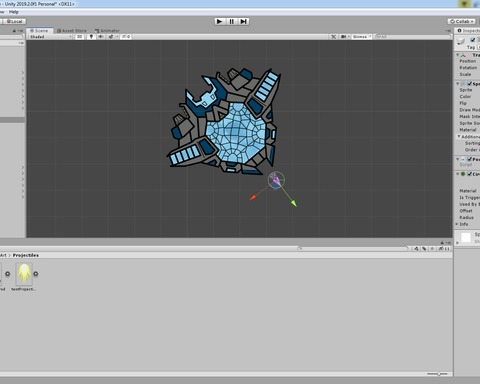The width and height of the screenshot is (480, 384).
Task: Toggle the Local pivot rotation button
Action: coord(13,21)
